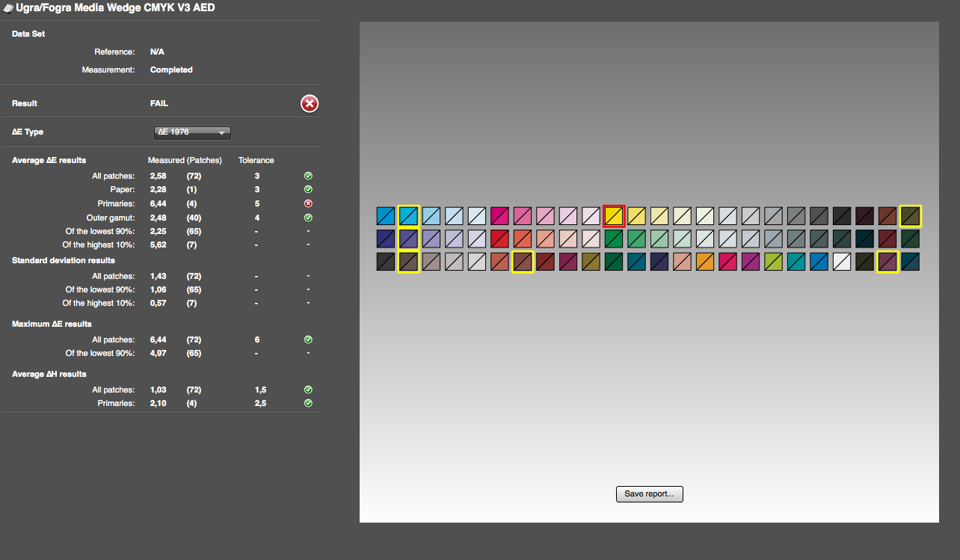
Task: Open the ΔE Type dropdown
Action: coord(192,133)
